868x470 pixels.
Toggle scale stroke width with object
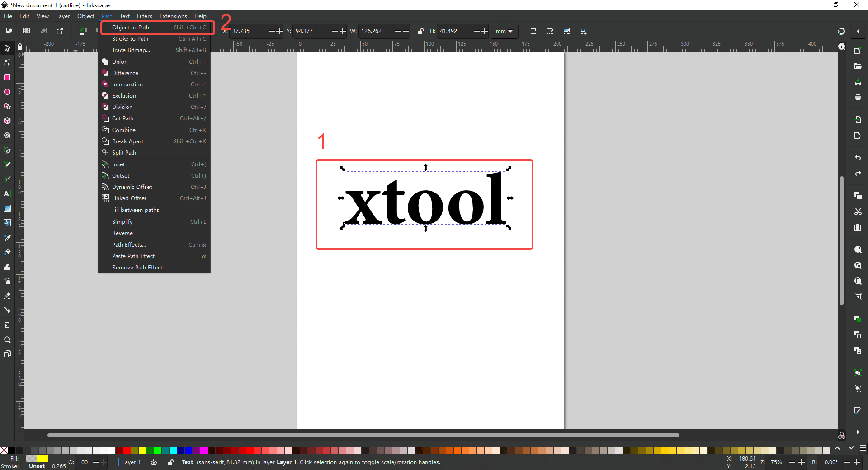click(x=533, y=31)
